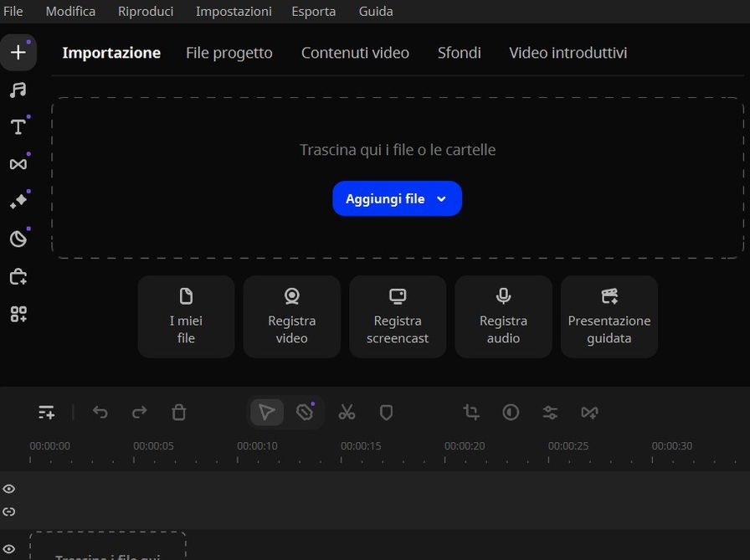Open the Titles panel with the T icon
This screenshot has width=750, height=560.
[18, 127]
